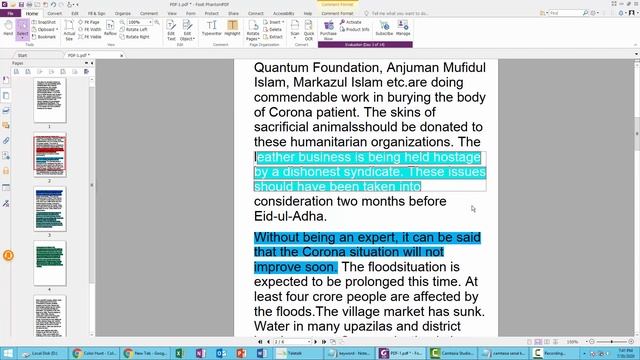Save the document from quick access toolbar
640x360 pixels.
click(x=21, y=4)
